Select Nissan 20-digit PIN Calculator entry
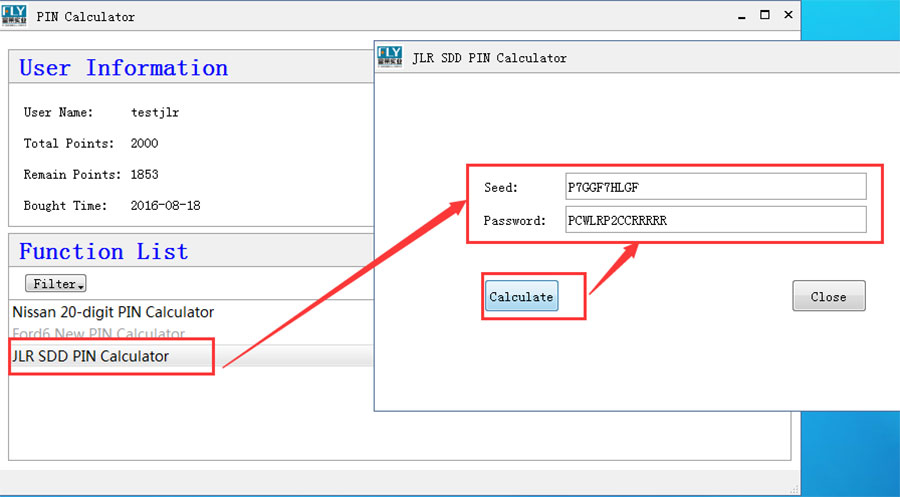This screenshot has height=497, width=900. [113, 312]
